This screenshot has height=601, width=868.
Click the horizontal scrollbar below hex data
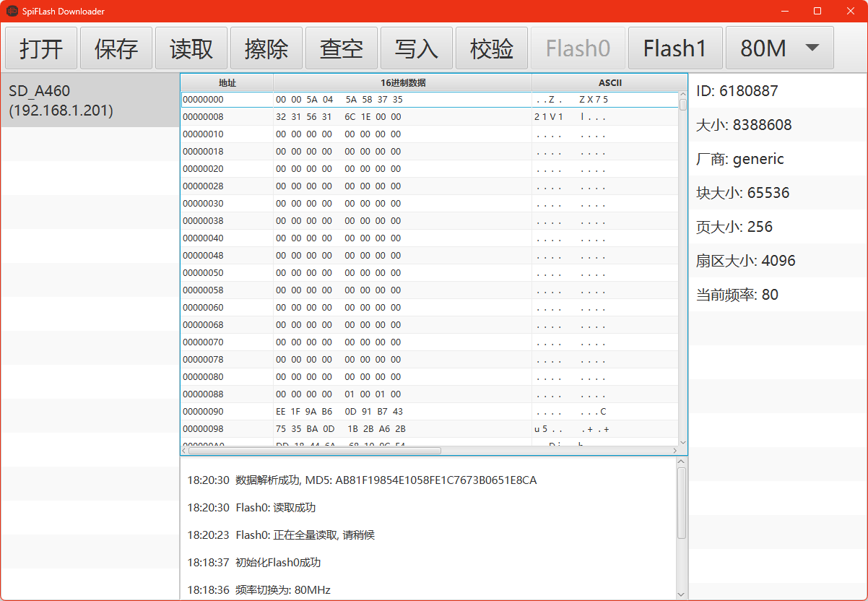click(311, 450)
